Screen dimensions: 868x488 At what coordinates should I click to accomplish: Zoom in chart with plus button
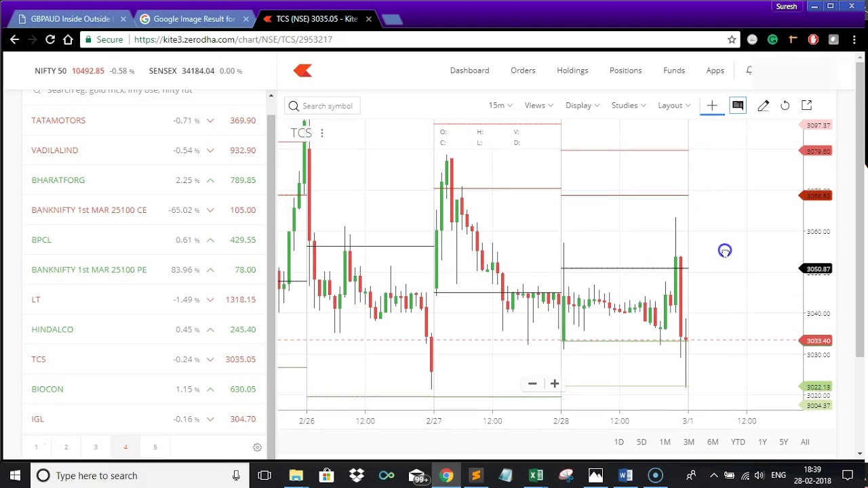[x=554, y=384]
